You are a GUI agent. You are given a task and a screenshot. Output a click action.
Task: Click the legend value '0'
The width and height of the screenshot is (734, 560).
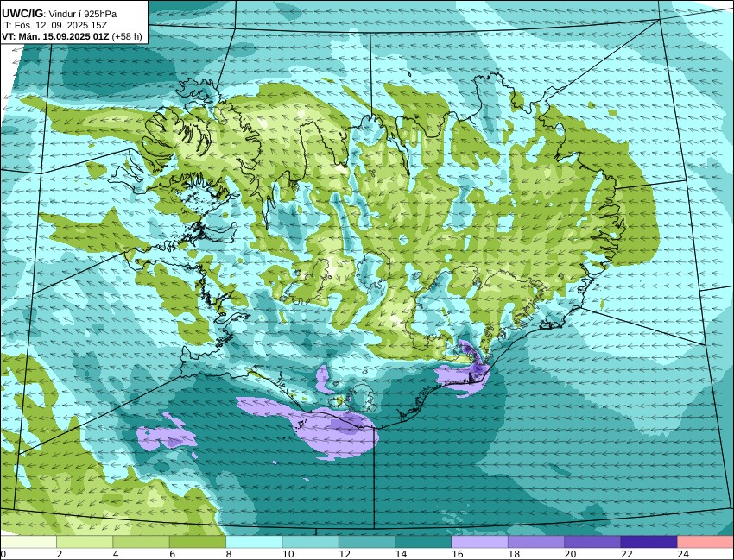click(3, 554)
